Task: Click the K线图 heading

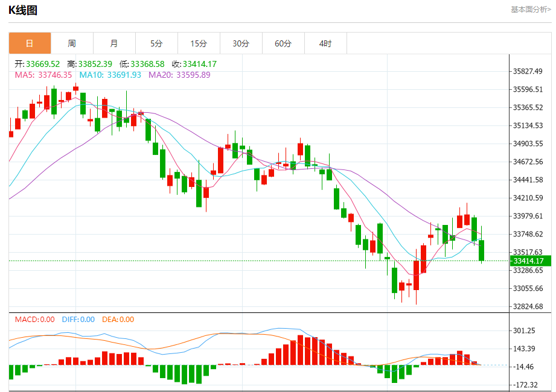Action: [23, 10]
